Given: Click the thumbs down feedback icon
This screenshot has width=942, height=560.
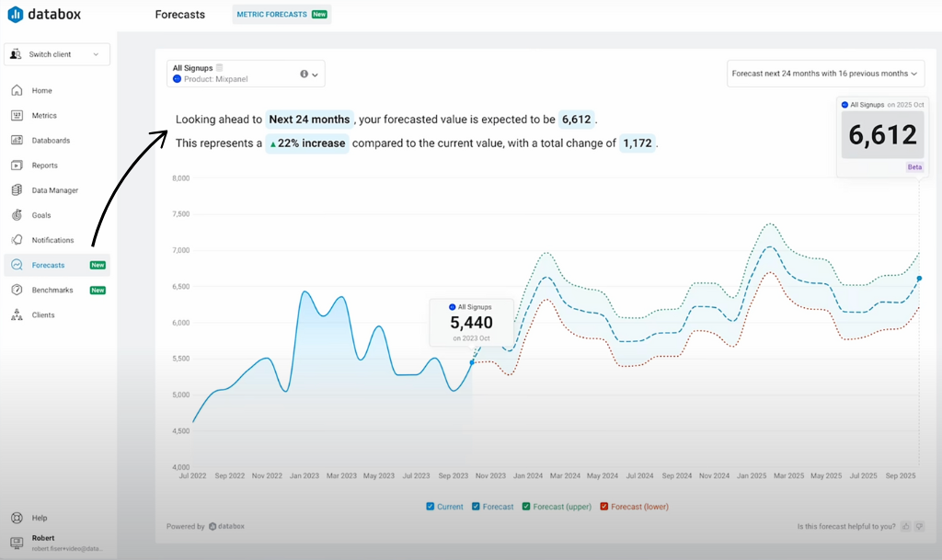Looking at the screenshot, I should tap(919, 526).
